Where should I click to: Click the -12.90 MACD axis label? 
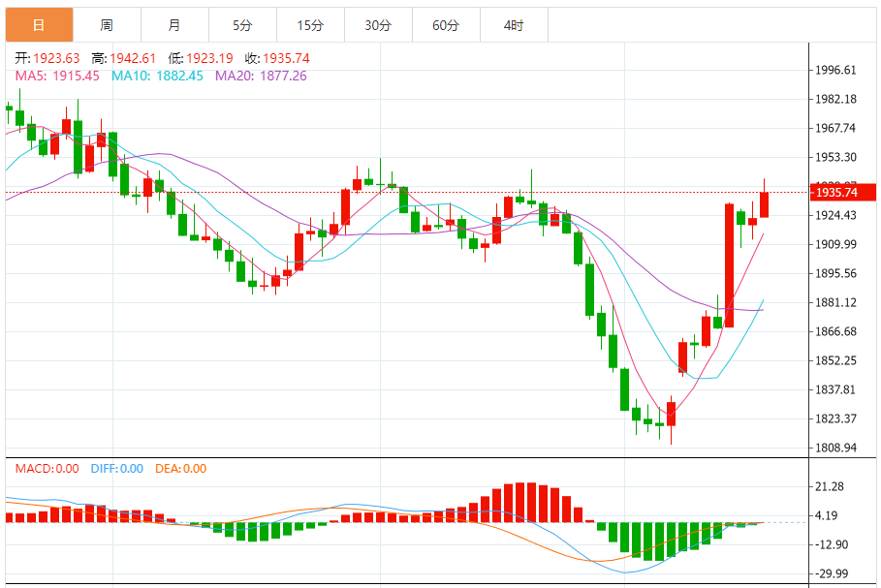(x=831, y=544)
